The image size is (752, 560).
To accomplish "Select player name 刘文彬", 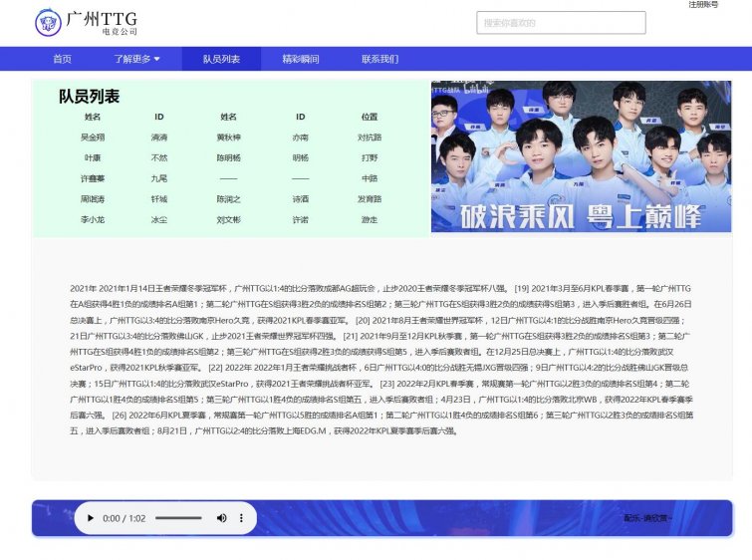I will coord(228,220).
